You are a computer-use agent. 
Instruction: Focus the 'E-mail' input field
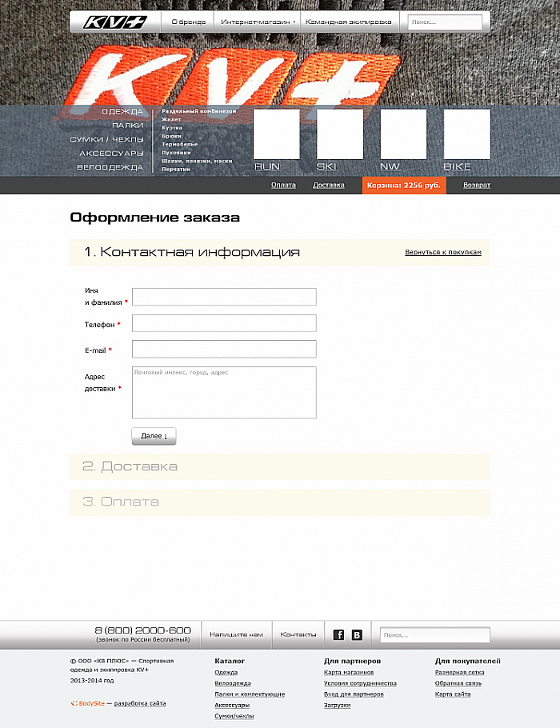[224, 349]
